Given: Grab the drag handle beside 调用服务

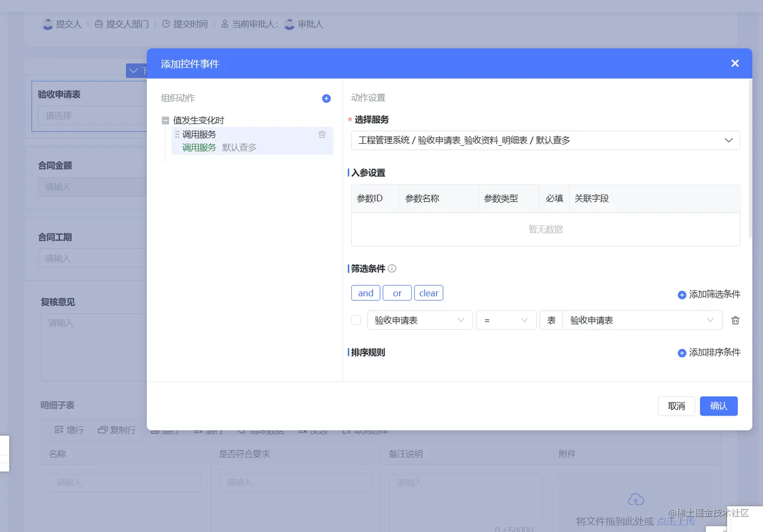Looking at the screenshot, I should [x=177, y=135].
